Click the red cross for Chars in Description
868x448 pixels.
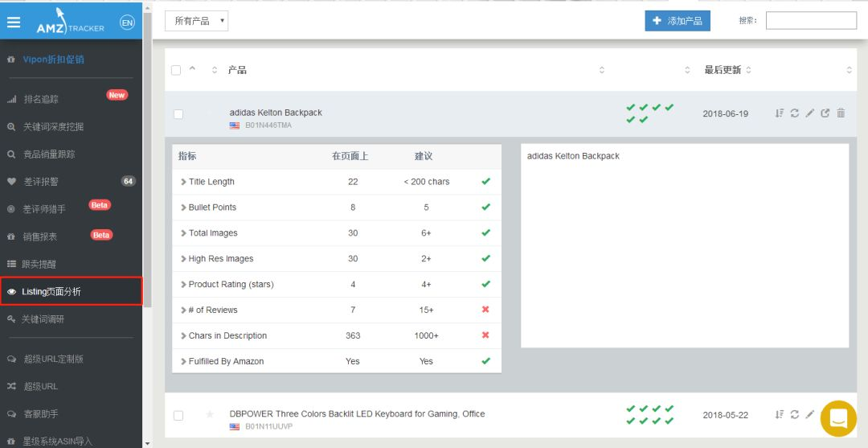(x=485, y=335)
